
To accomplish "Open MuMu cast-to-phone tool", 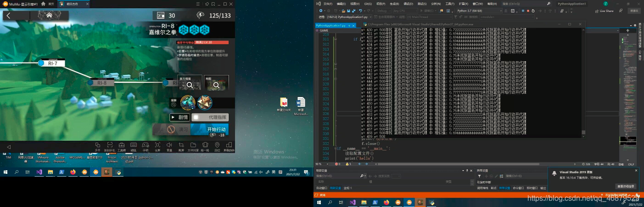I will tap(110, 146).
